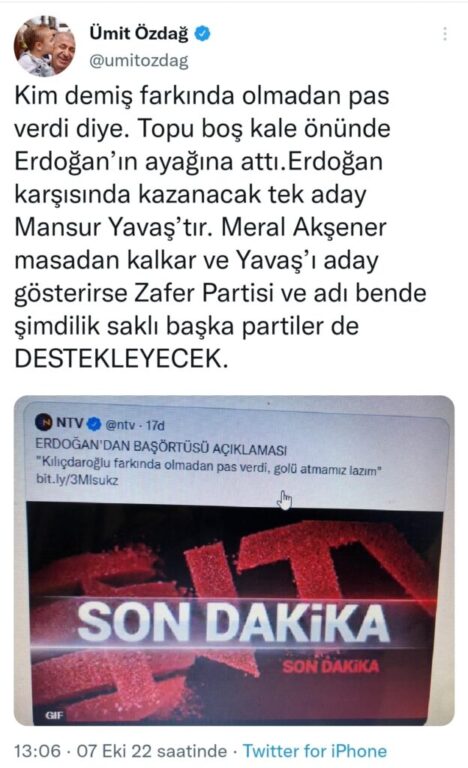Click the bit.ly/3MIsukz link
The height and width of the screenshot is (768, 468).
click(77, 480)
